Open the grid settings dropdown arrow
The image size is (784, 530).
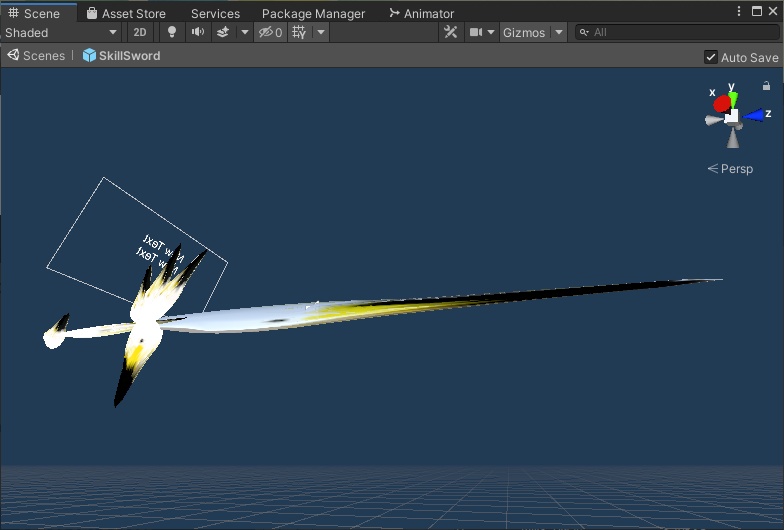click(321, 32)
